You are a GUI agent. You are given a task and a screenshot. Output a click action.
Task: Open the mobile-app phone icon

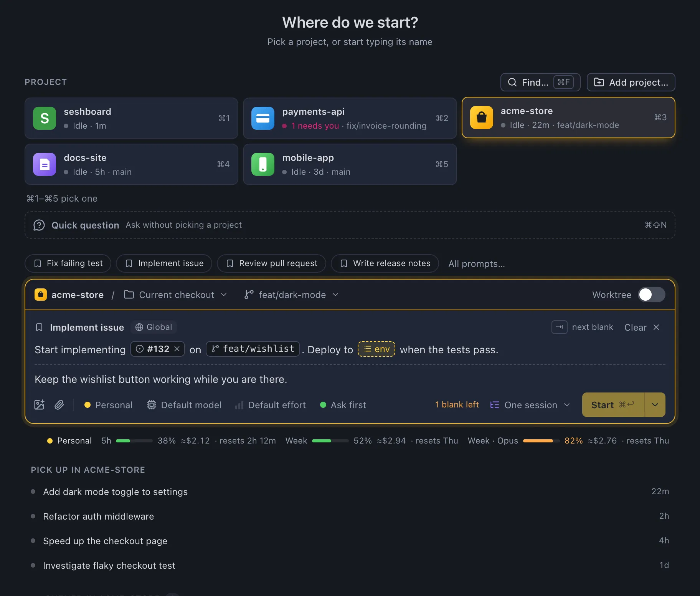click(263, 164)
